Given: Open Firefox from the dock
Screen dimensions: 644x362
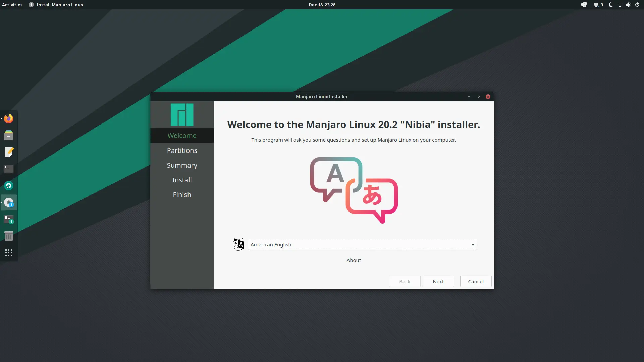Looking at the screenshot, I should click(x=9, y=119).
